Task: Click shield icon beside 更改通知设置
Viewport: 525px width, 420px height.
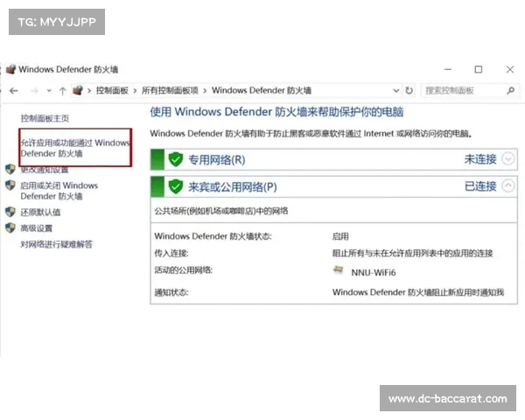Action: (x=10, y=169)
